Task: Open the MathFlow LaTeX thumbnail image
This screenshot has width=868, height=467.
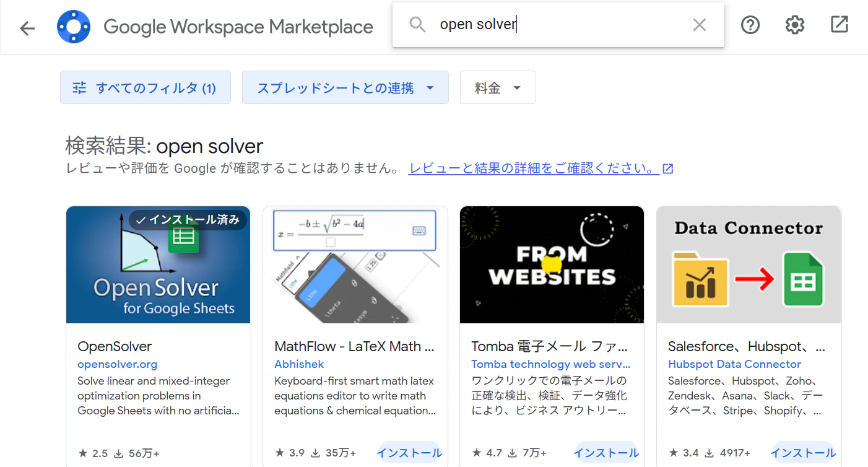Action: point(355,264)
